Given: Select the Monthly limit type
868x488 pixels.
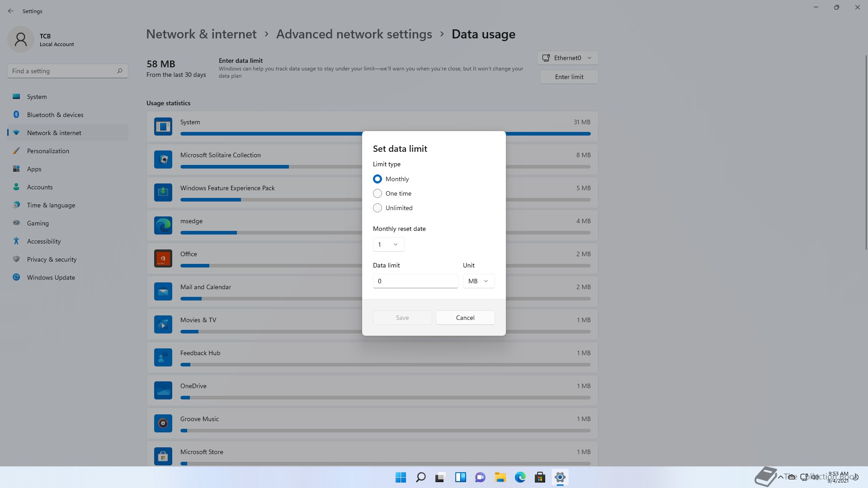Looking at the screenshot, I should (377, 179).
